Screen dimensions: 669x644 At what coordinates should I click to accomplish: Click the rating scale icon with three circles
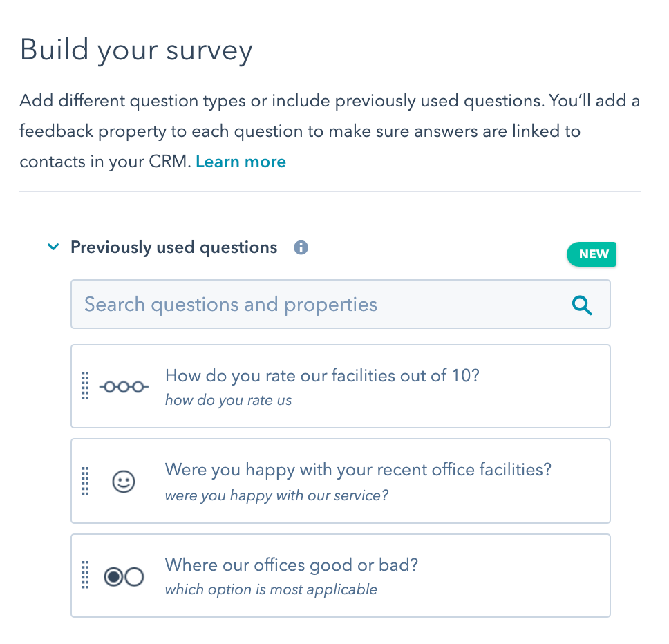coord(124,387)
